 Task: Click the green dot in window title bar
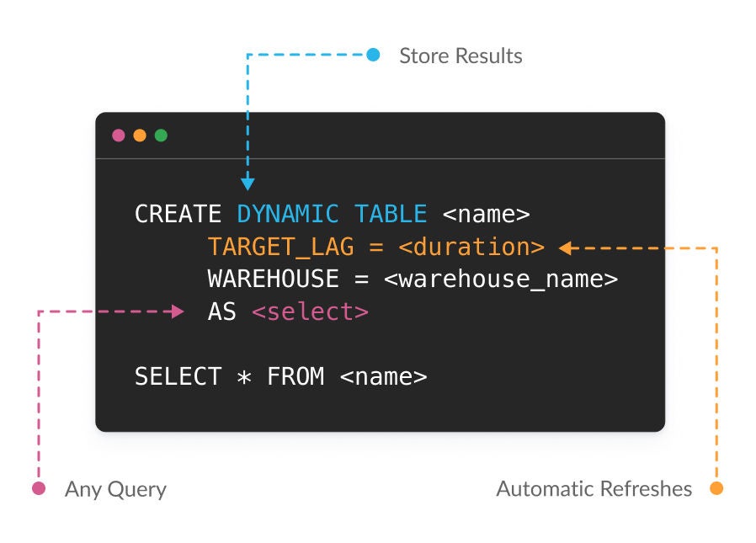tap(161, 136)
